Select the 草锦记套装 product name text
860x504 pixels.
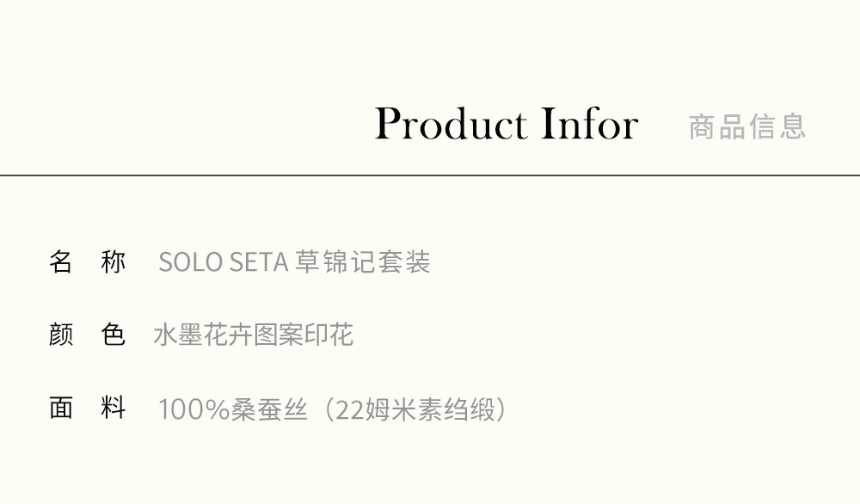click(362, 261)
